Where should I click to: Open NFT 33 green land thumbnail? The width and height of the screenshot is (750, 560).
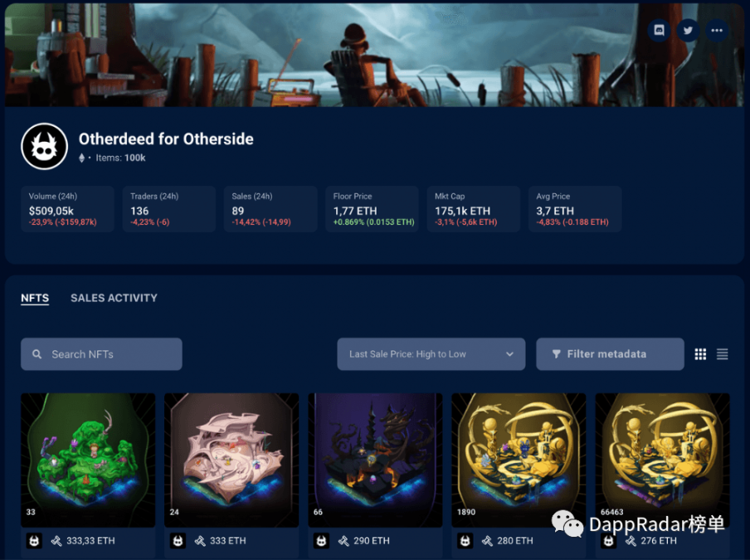(x=88, y=460)
